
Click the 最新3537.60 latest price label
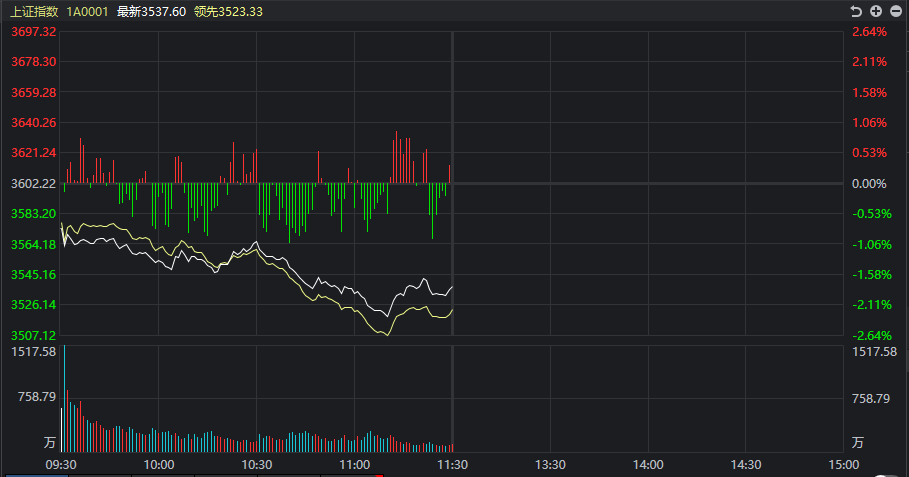[x=151, y=12]
